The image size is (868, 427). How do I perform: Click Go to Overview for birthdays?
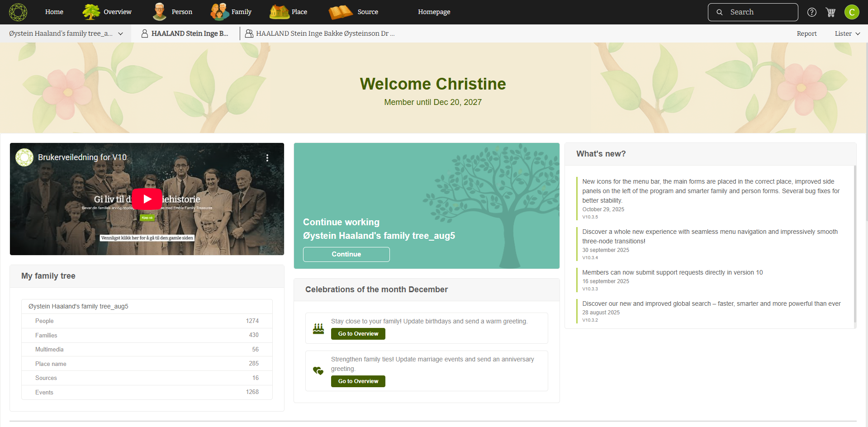point(358,334)
